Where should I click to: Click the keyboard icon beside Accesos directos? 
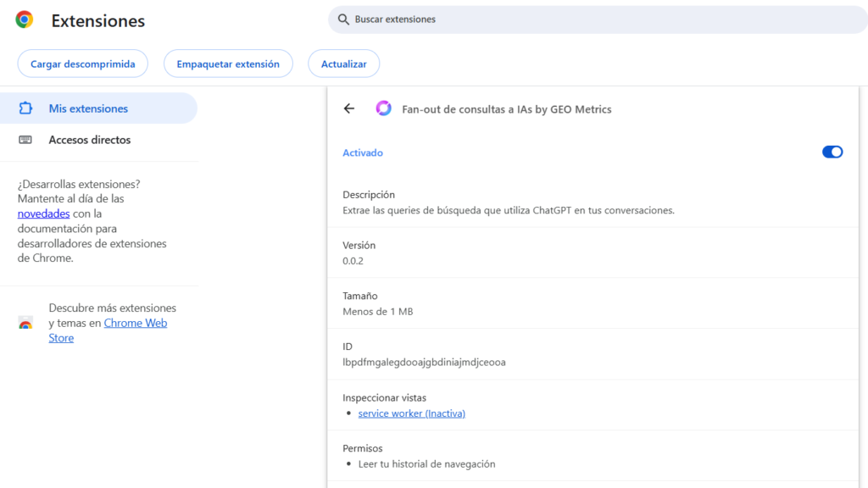25,140
